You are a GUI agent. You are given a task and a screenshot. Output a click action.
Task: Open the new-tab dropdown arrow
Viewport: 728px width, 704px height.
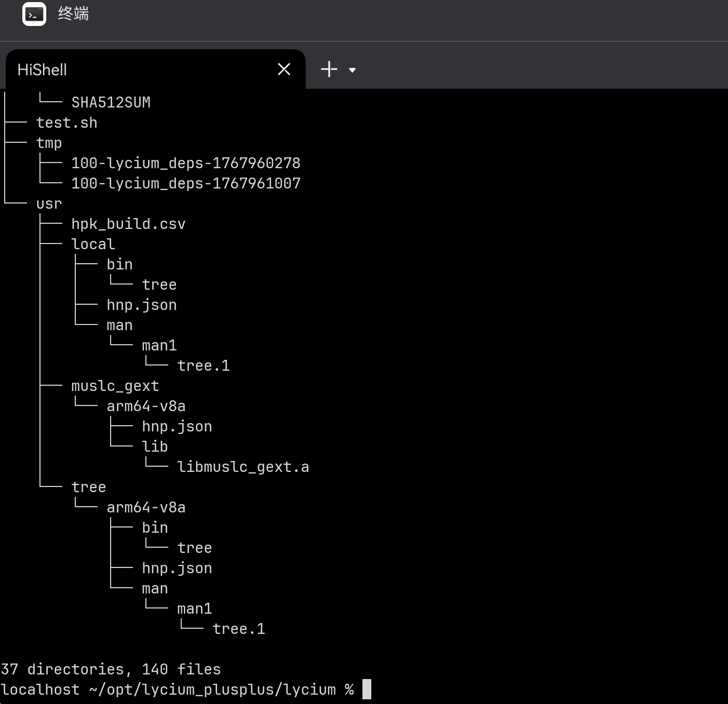click(x=352, y=70)
